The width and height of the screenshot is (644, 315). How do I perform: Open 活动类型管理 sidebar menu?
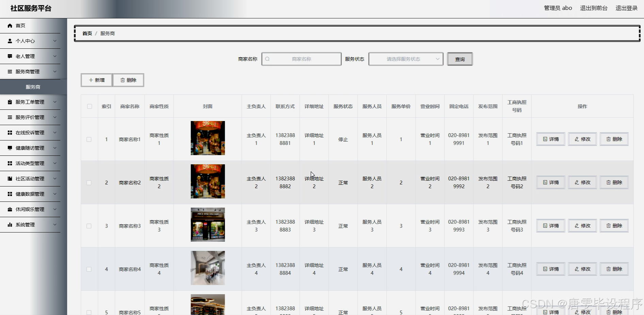30,163
